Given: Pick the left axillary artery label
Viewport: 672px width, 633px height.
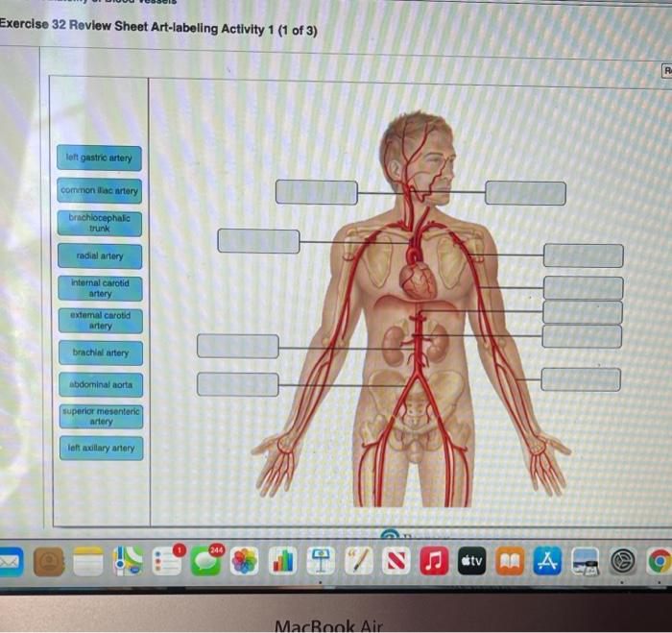Looking at the screenshot, I should 102,448.
